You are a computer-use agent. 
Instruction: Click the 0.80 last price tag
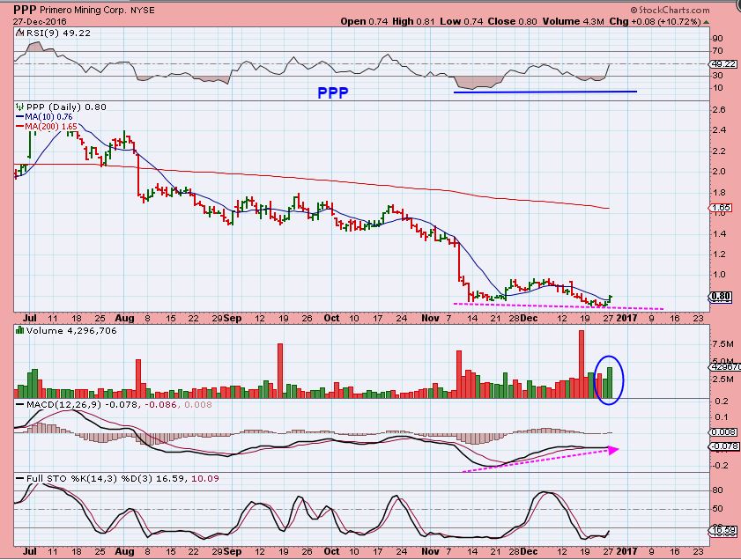[x=721, y=297]
